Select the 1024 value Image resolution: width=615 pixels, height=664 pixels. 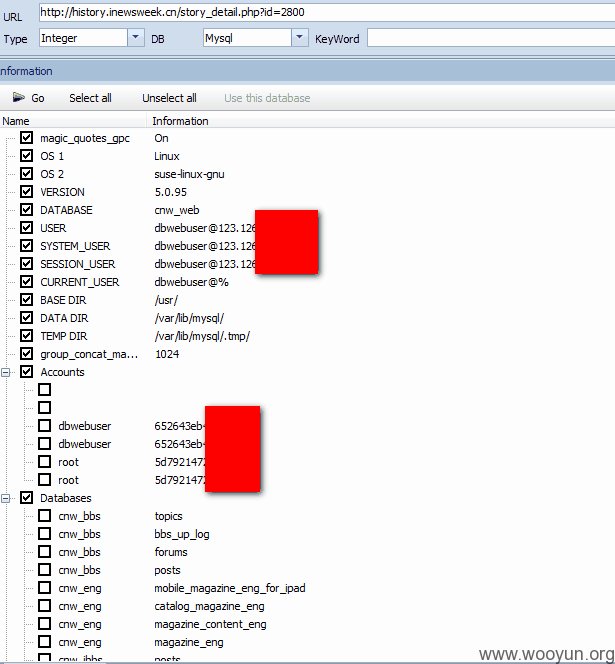(x=167, y=354)
